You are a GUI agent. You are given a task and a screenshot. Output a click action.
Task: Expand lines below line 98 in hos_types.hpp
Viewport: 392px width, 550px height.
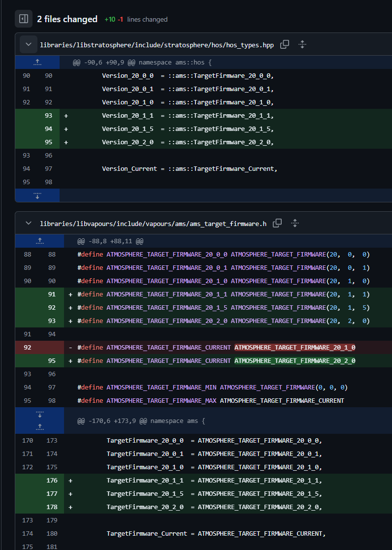point(37,195)
